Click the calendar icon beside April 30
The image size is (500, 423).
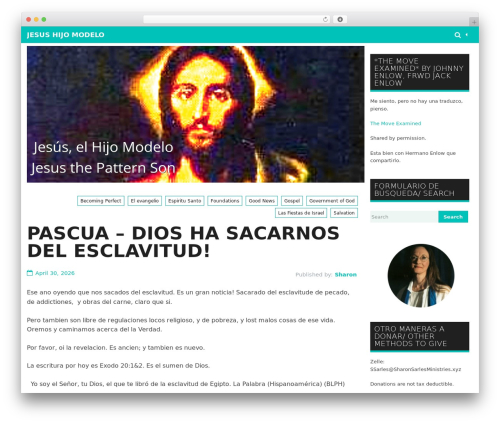click(30, 273)
